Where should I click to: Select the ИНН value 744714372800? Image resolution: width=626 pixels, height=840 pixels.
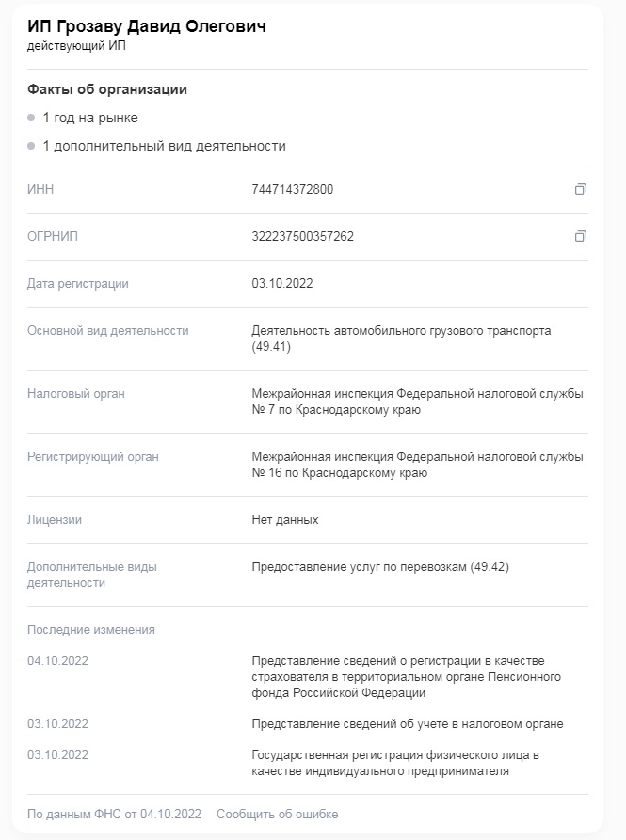point(293,189)
